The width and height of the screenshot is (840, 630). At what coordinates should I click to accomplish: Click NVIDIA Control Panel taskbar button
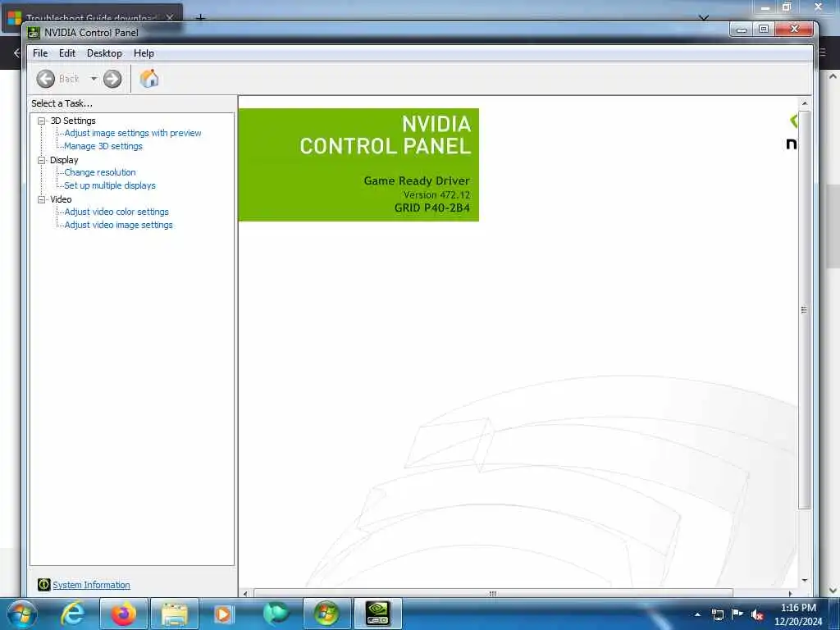click(377, 614)
